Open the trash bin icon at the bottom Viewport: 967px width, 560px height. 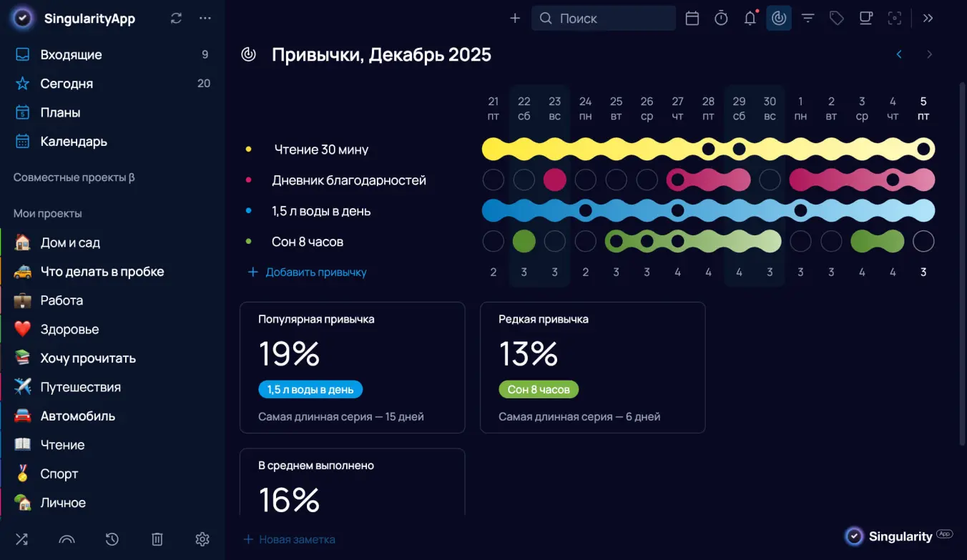coord(157,539)
